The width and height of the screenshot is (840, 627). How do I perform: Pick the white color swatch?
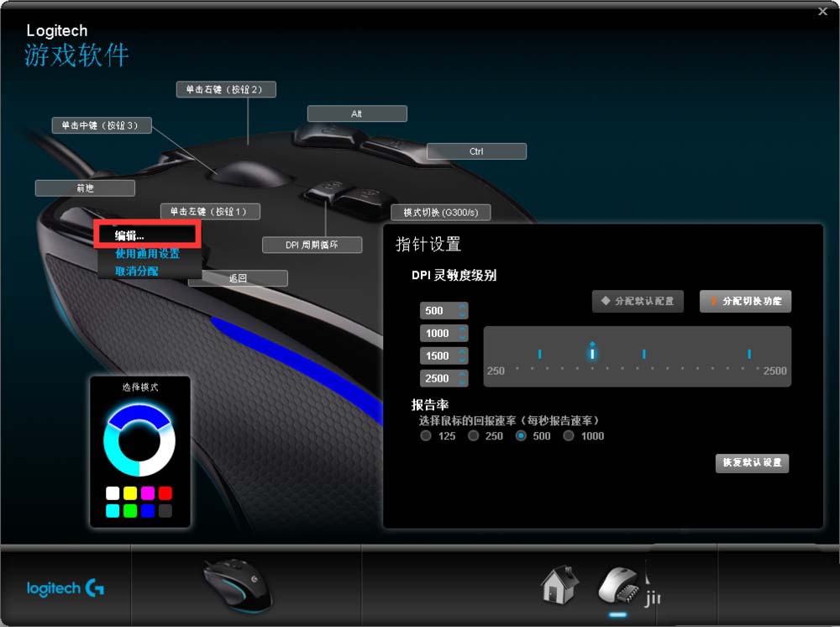click(113, 493)
